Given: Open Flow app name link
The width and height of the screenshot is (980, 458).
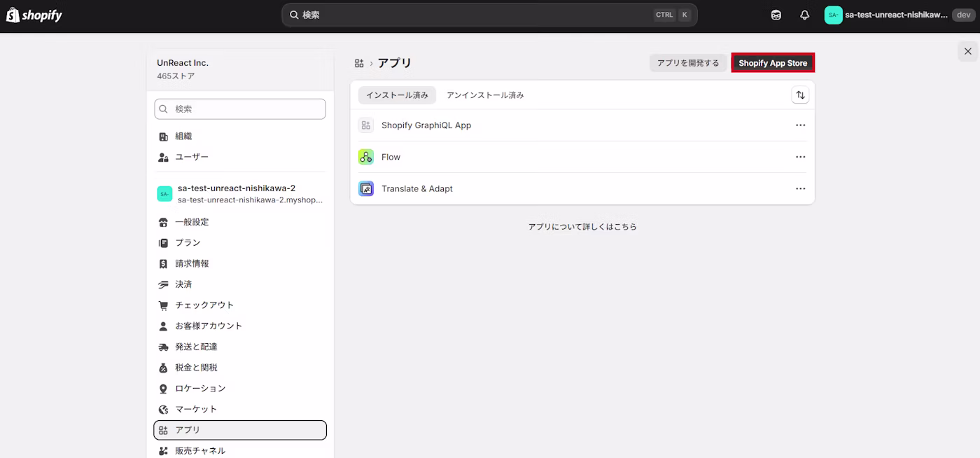Looking at the screenshot, I should tap(391, 157).
